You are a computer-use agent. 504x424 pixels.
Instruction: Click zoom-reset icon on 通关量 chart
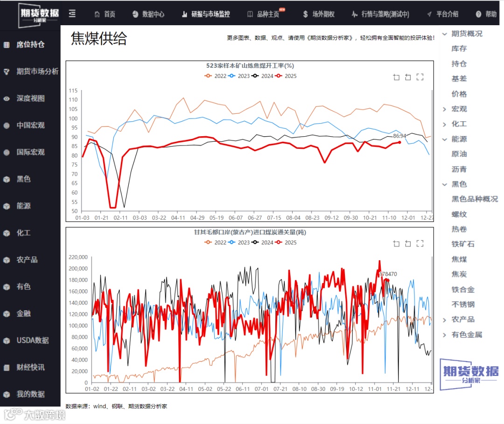coord(408,243)
